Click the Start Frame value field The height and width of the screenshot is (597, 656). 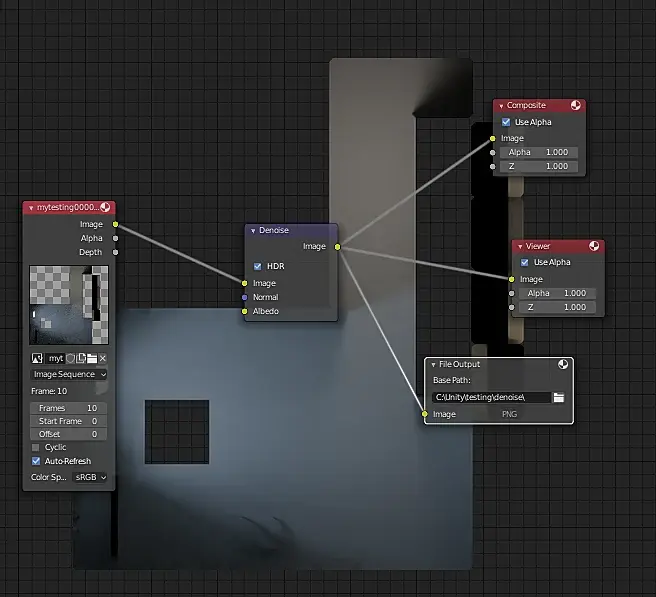(x=69, y=421)
